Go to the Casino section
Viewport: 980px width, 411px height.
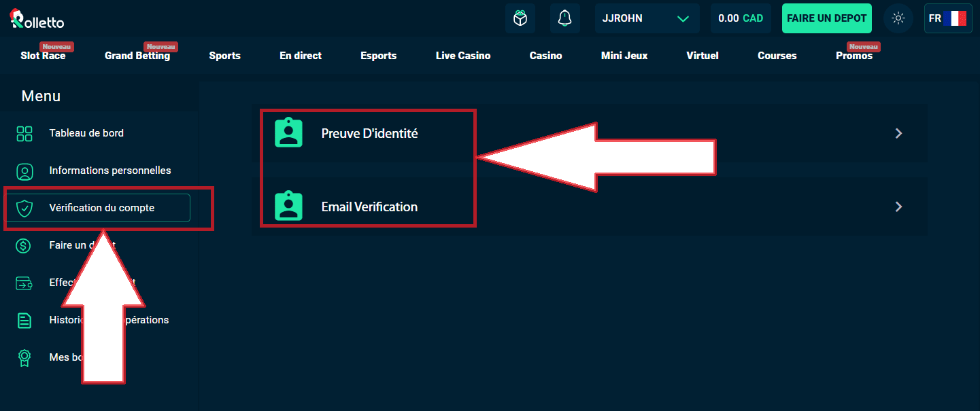pyautogui.click(x=545, y=56)
